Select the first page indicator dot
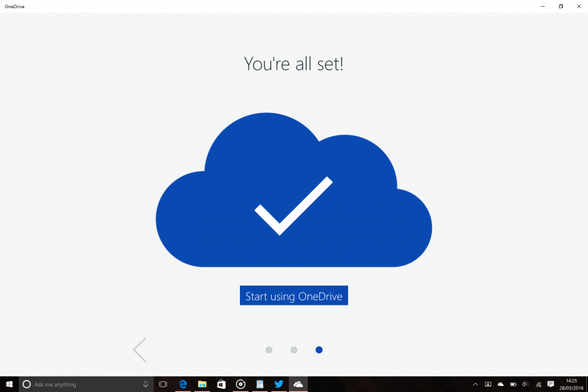588x392 pixels. click(269, 349)
